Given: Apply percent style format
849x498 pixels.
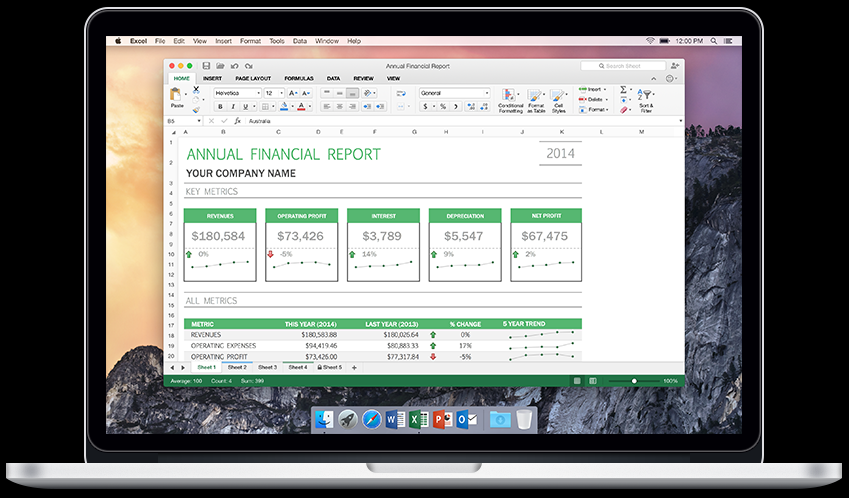Looking at the screenshot, I should pyautogui.click(x=443, y=107).
